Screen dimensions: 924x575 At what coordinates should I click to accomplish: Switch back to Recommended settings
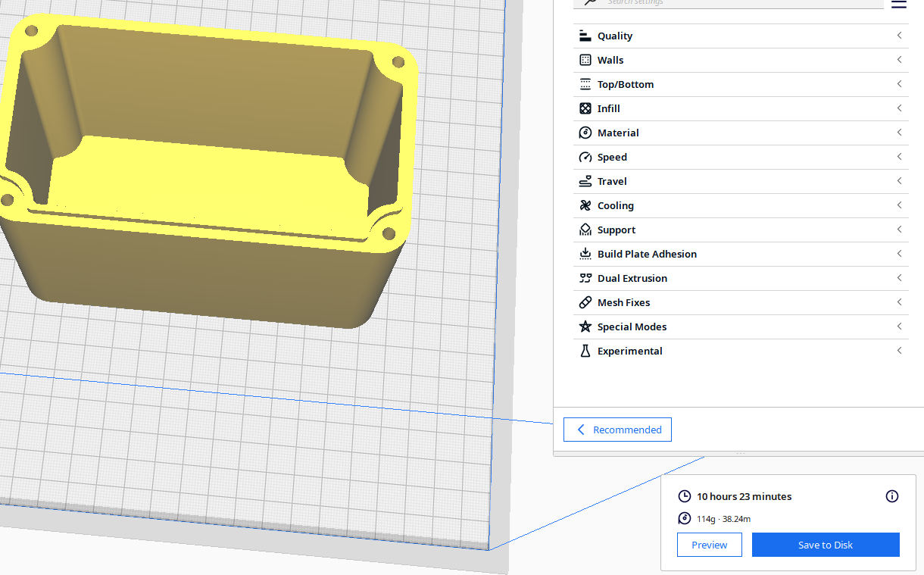click(617, 430)
